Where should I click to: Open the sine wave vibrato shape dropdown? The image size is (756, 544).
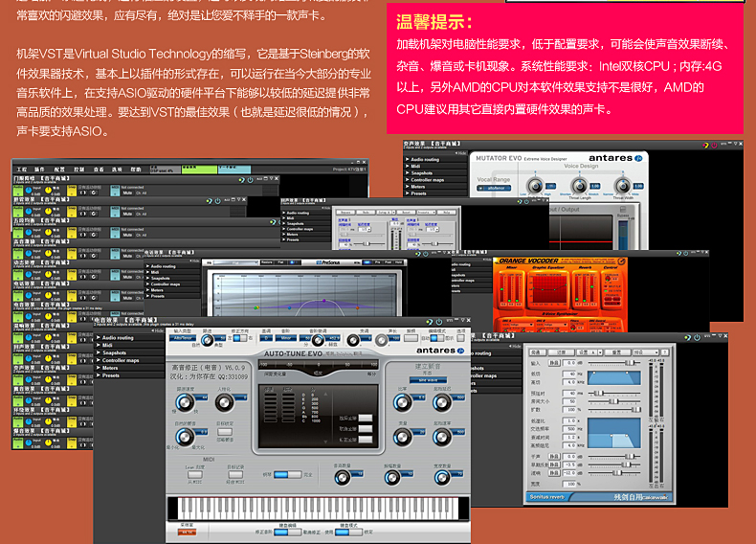(x=428, y=380)
